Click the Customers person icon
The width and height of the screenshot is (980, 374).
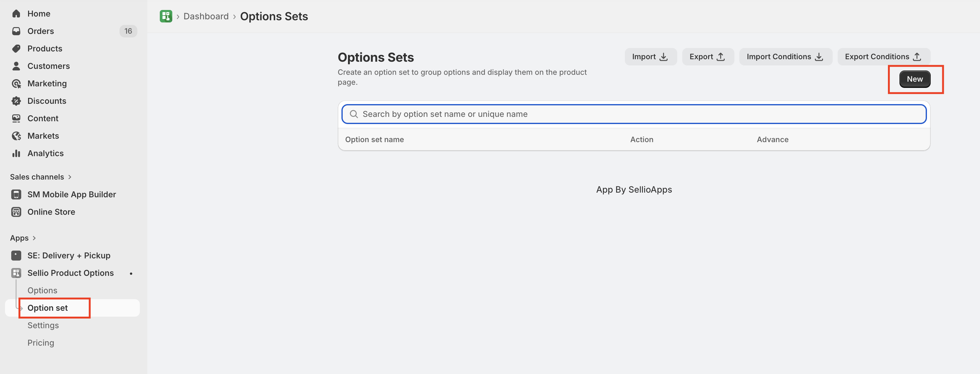(16, 66)
